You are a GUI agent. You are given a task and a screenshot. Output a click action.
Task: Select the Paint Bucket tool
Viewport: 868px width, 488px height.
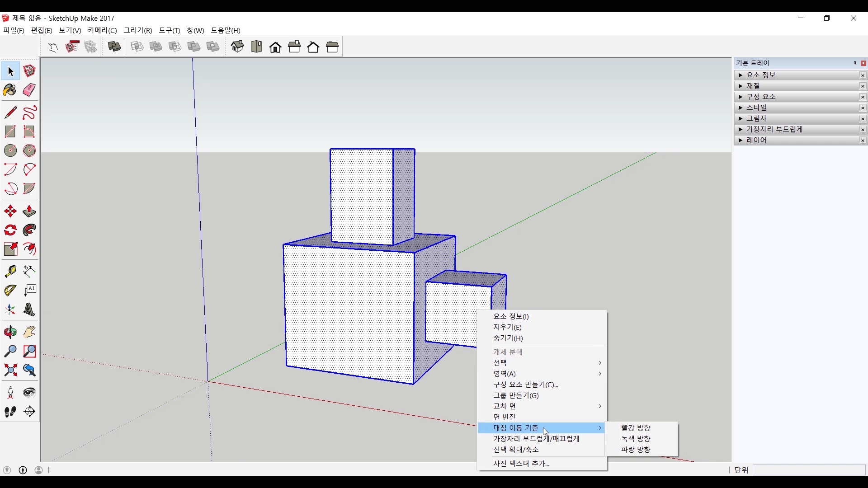point(10,90)
